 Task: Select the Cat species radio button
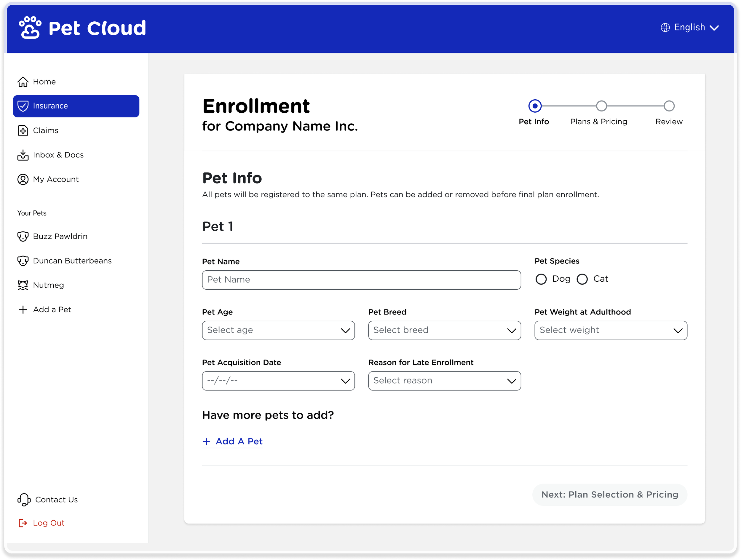(582, 279)
